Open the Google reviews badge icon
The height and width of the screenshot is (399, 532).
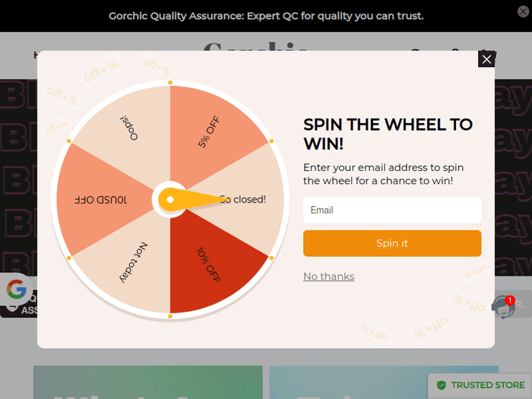tap(16, 289)
